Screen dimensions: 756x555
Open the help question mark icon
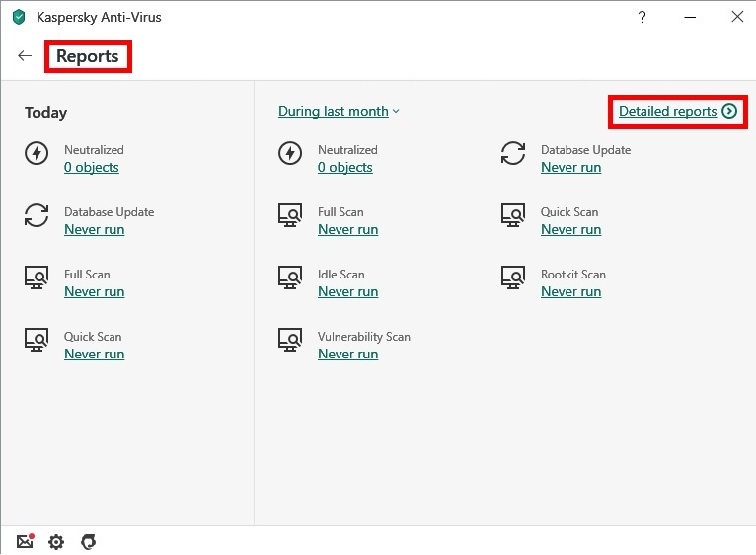(x=643, y=17)
